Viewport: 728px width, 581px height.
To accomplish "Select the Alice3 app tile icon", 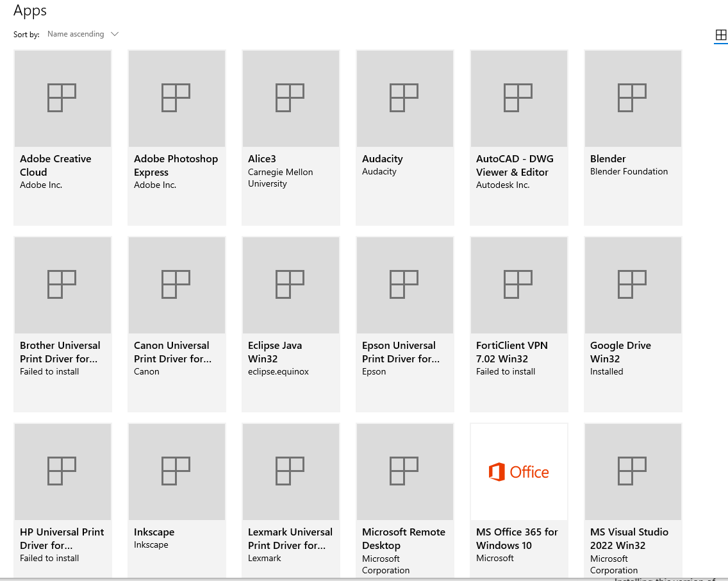I will (x=291, y=99).
